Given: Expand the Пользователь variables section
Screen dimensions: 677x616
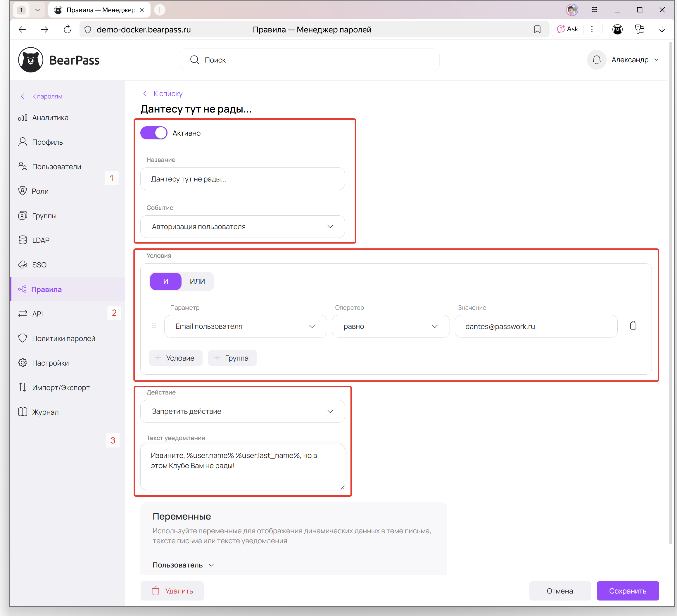Looking at the screenshot, I should click(x=183, y=565).
